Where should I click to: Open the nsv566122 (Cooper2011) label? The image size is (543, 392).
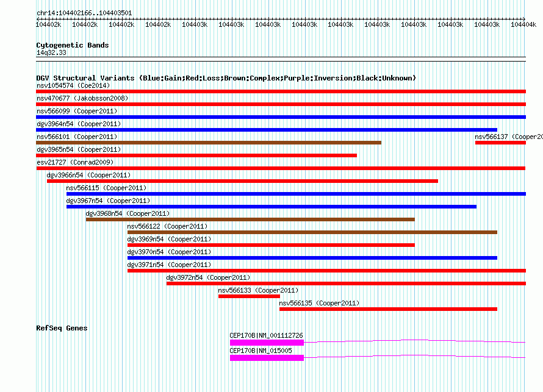pyautogui.click(x=167, y=226)
